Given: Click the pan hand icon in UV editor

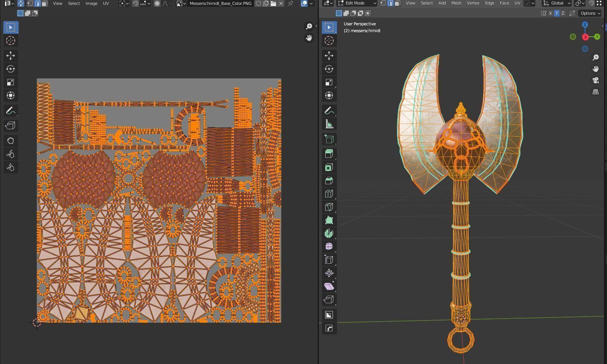Looking at the screenshot, I should coord(309,37).
